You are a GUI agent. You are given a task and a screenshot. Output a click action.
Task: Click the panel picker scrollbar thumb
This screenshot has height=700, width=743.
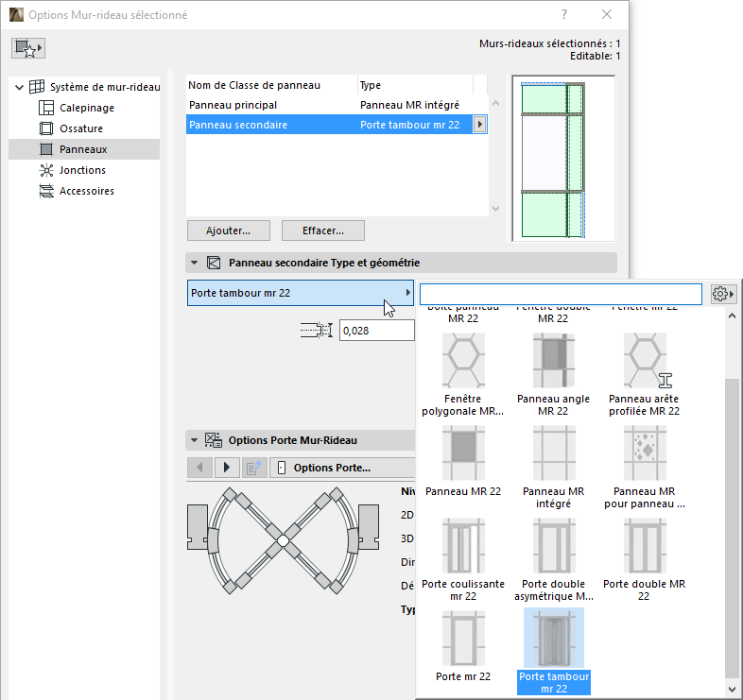point(732,528)
